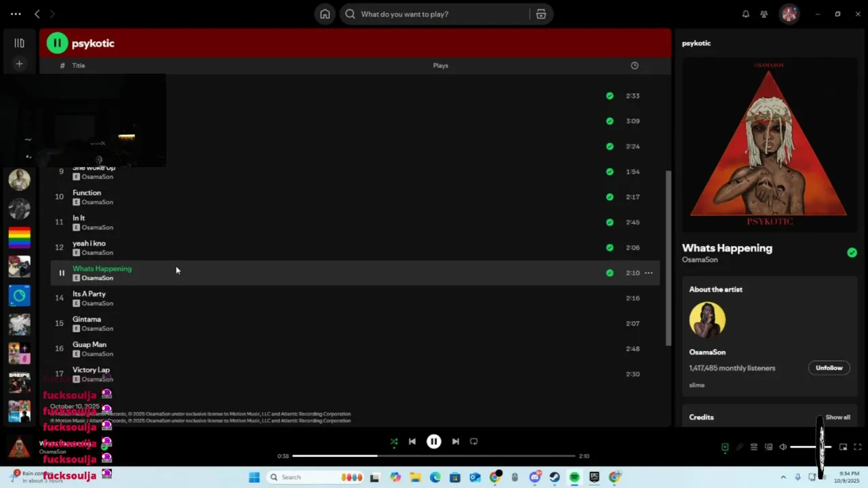Pause the Whats Happening track row
The width and height of the screenshot is (868, 488).
click(x=61, y=273)
